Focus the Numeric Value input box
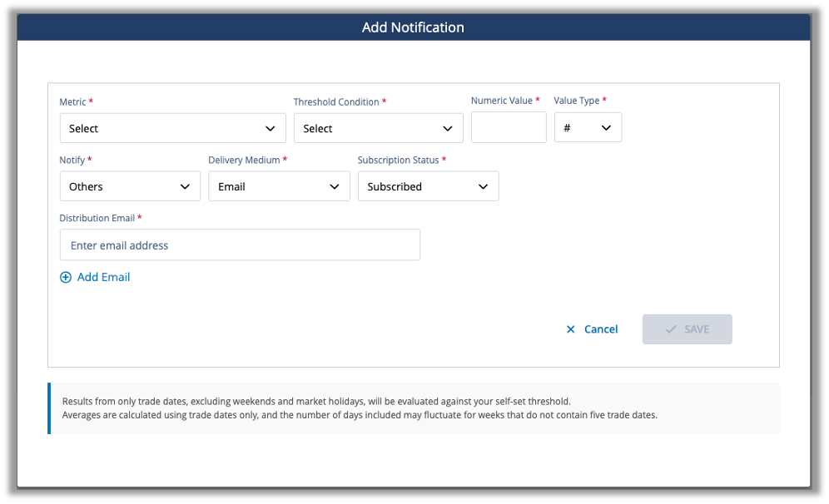The width and height of the screenshot is (829, 504). coord(509,128)
